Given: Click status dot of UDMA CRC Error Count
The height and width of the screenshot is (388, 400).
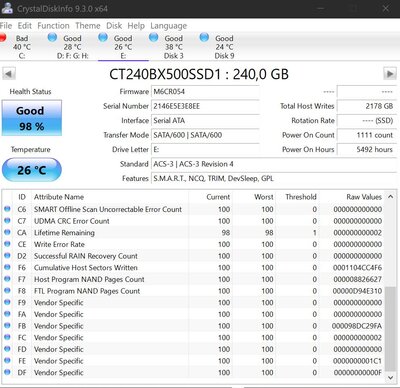Looking at the screenshot, I should tap(7, 221).
